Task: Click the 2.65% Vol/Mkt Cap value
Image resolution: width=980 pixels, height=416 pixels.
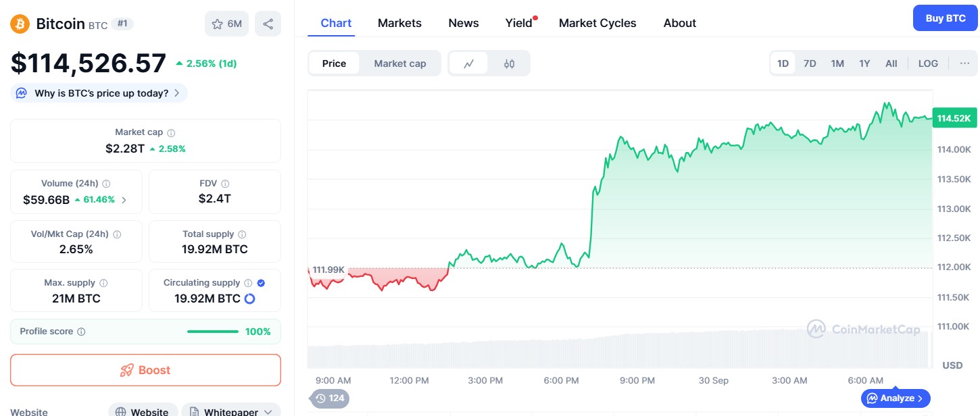Action: (x=76, y=249)
